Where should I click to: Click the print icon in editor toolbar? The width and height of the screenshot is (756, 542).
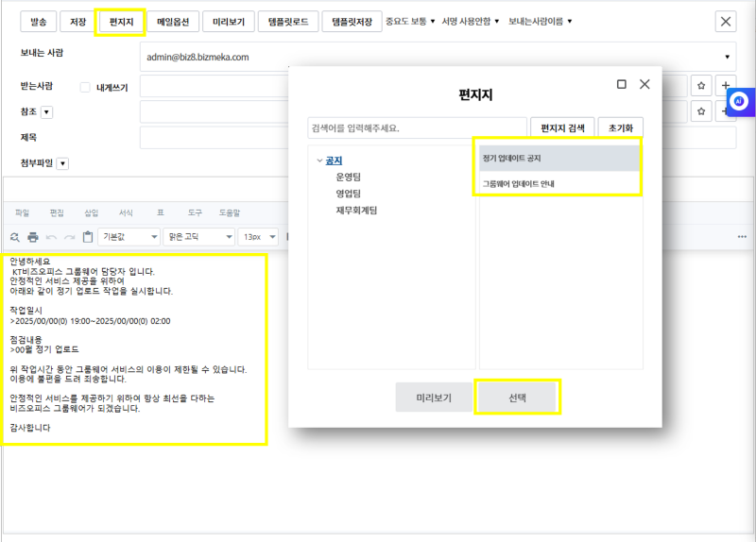pyautogui.click(x=33, y=237)
